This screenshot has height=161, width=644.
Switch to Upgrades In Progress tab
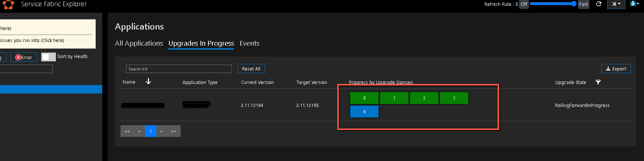pyautogui.click(x=201, y=43)
